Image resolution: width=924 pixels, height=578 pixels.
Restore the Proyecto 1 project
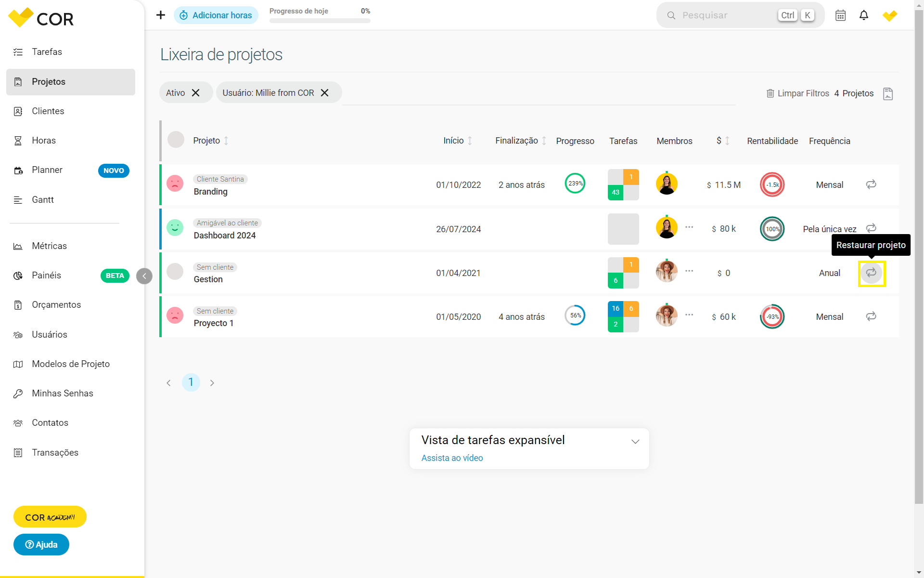click(871, 316)
